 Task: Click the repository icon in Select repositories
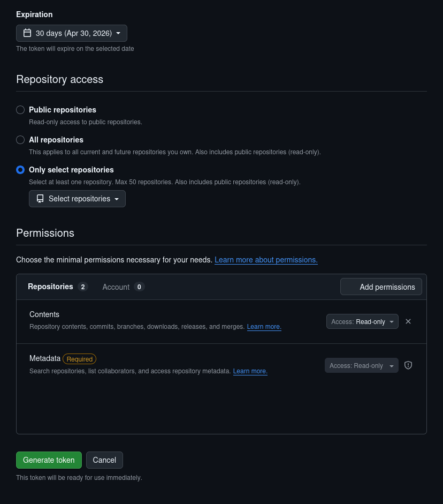pyautogui.click(x=40, y=199)
